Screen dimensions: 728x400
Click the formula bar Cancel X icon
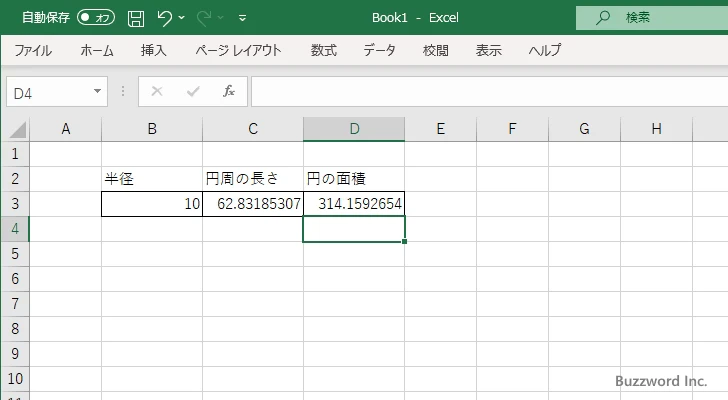(x=157, y=91)
